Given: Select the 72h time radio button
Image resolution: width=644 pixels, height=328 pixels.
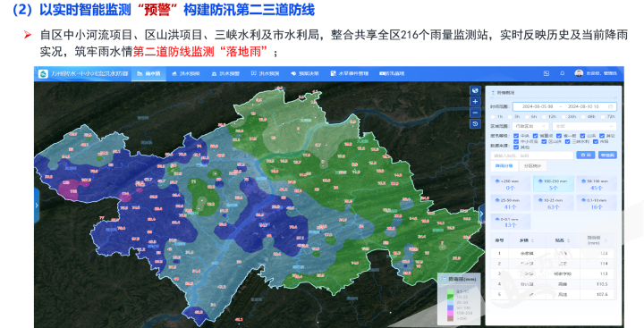Looking at the screenshot, I should [x=603, y=117].
